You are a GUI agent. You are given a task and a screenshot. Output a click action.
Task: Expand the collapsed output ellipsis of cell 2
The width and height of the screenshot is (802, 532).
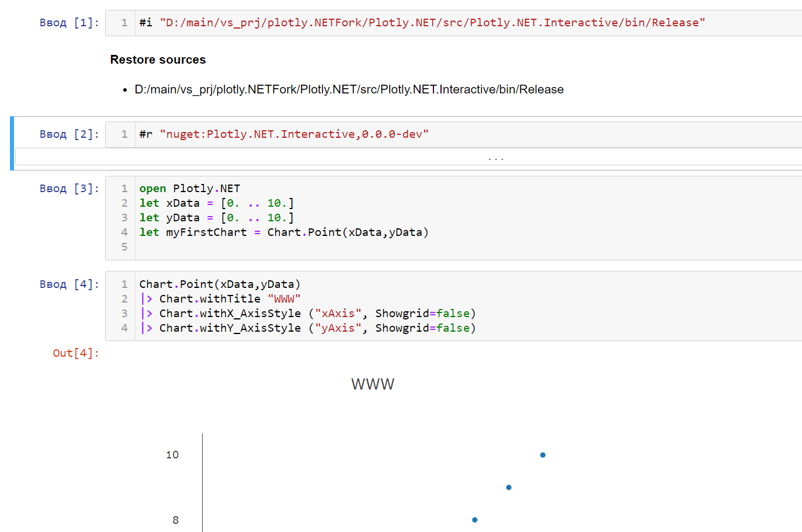(496, 157)
